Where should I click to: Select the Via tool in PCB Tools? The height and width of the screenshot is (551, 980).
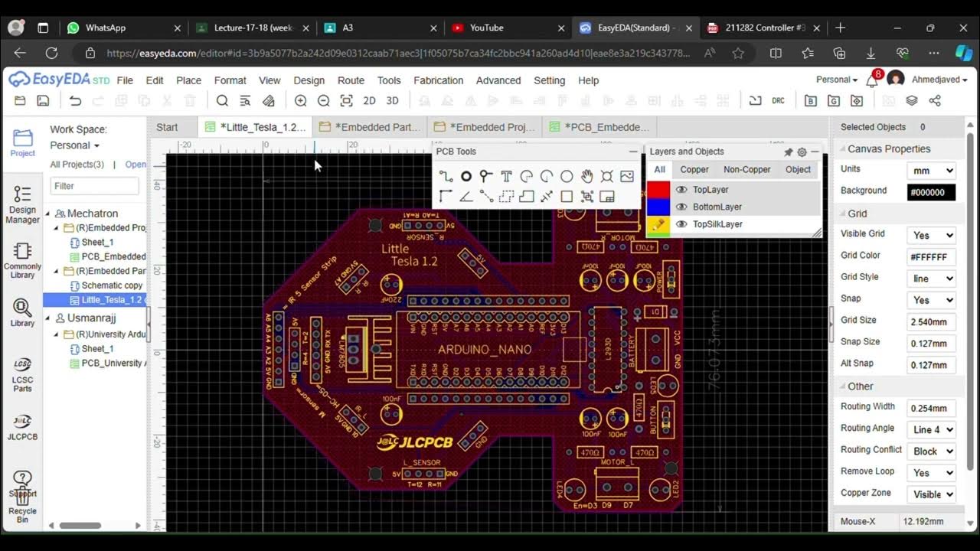coord(485,176)
